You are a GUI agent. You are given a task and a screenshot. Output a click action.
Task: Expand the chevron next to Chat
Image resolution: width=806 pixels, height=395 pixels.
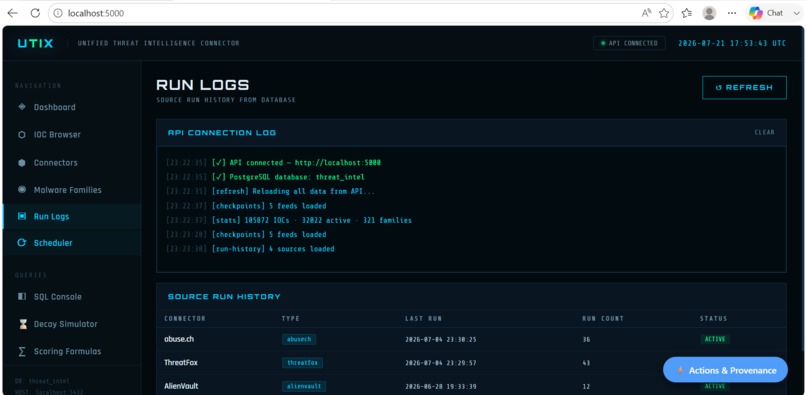(796, 13)
